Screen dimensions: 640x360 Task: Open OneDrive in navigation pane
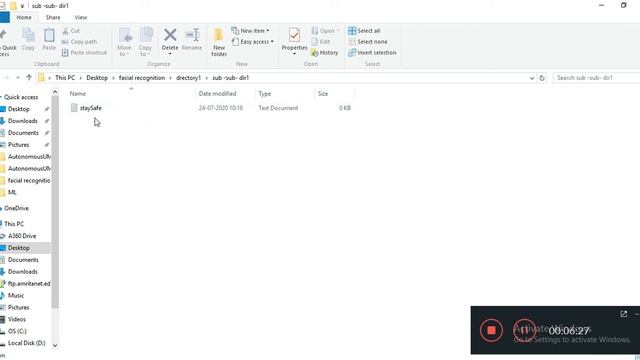(x=16, y=208)
